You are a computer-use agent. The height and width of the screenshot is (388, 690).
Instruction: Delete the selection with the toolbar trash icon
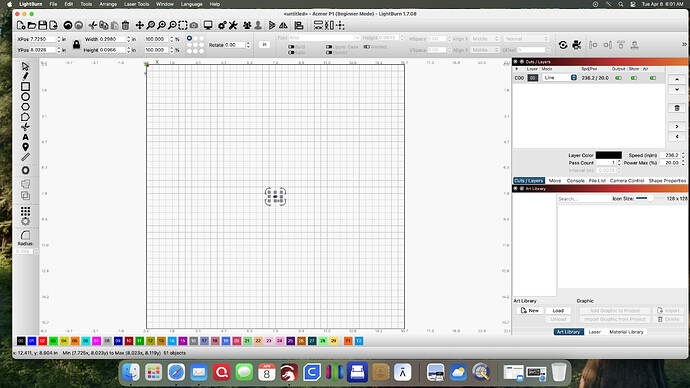(125, 26)
